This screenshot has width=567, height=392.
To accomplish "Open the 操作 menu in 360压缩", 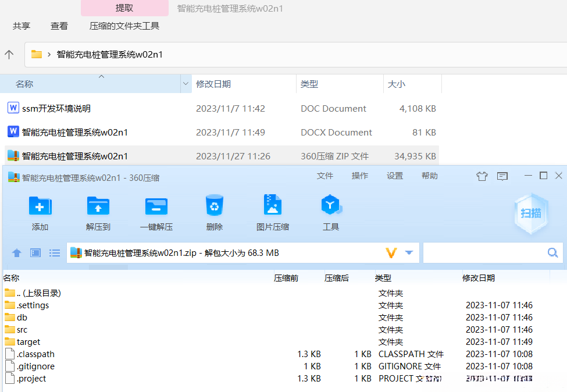I will 360,176.
